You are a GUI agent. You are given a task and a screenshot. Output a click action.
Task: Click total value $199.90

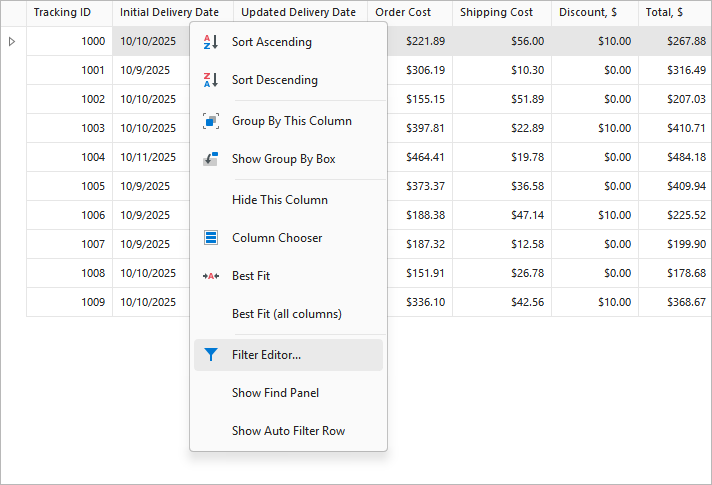(x=675, y=244)
